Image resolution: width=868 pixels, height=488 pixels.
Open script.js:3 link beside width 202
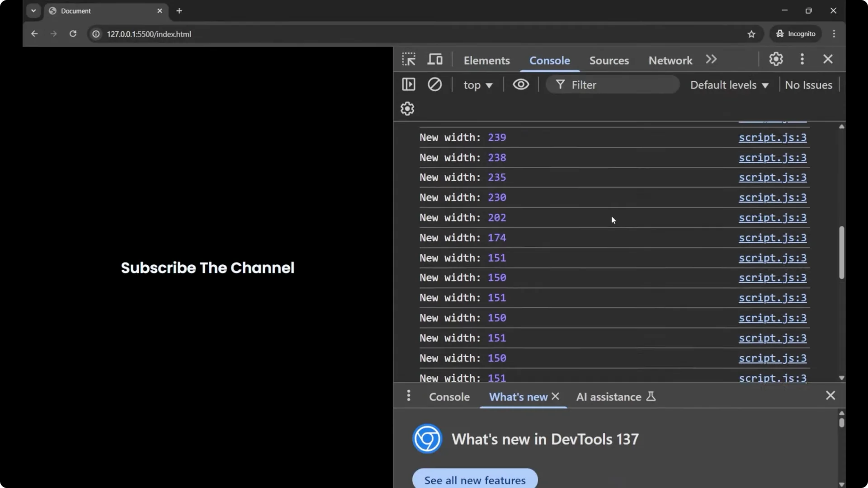[772, 218]
